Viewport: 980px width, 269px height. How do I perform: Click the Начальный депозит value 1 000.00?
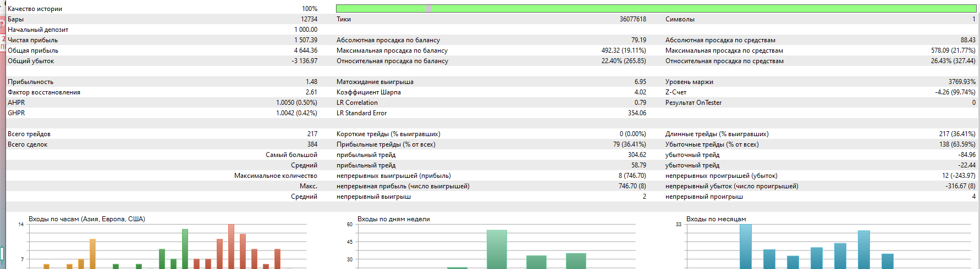tap(306, 30)
